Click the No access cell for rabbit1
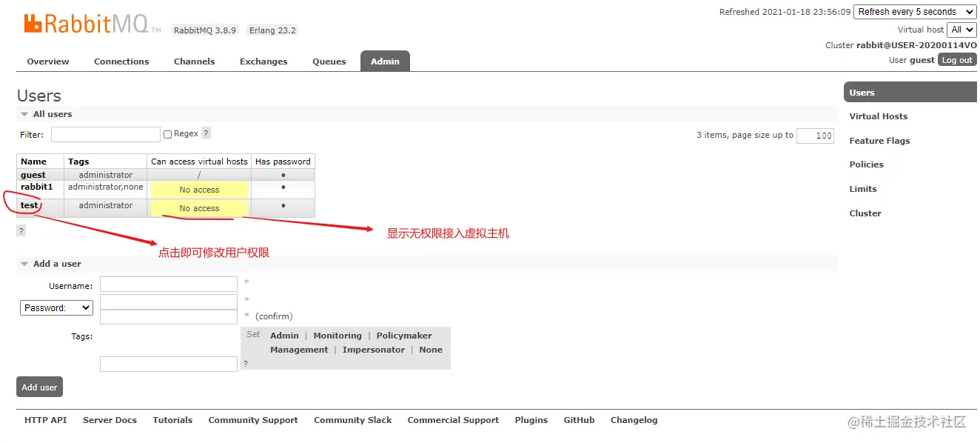The image size is (980, 443). coord(199,190)
